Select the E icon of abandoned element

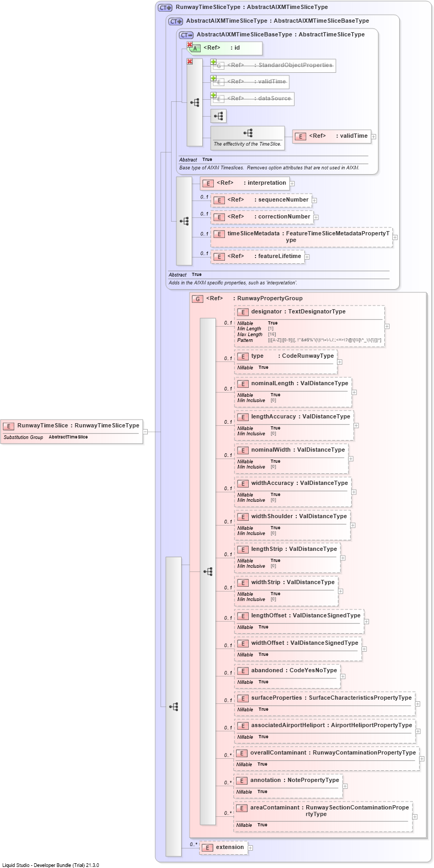242,671
